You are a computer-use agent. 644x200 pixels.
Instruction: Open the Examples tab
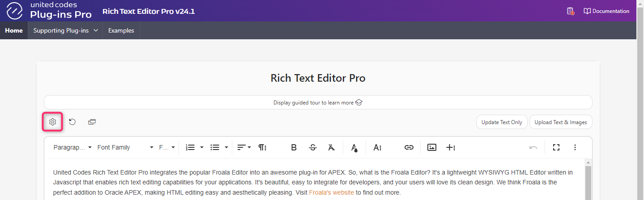[x=121, y=30]
